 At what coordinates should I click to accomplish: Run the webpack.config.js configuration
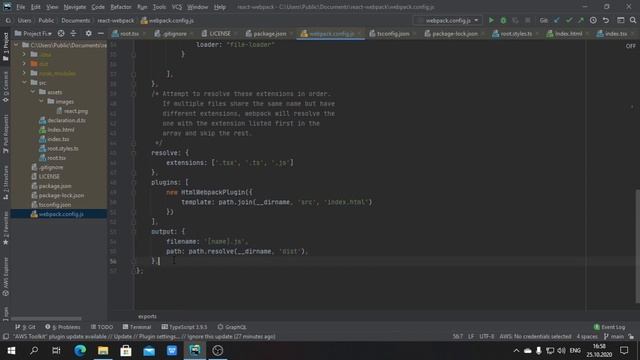coord(491,20)
